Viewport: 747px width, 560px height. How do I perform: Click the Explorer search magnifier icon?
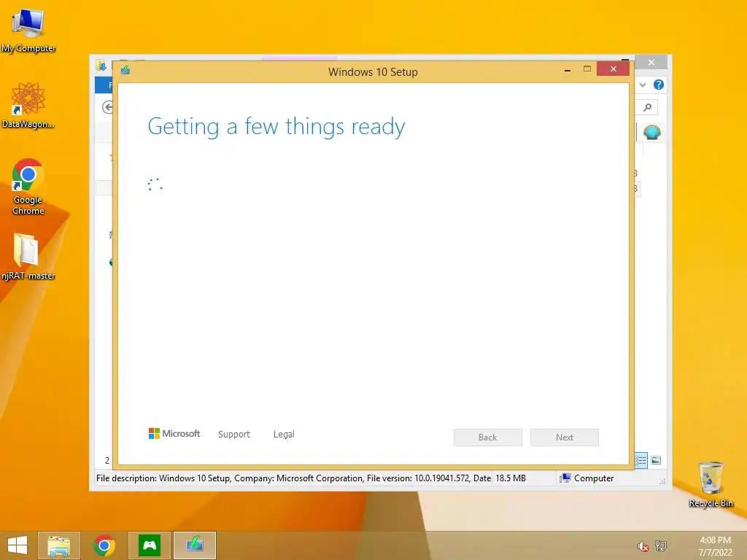[647, 108]
